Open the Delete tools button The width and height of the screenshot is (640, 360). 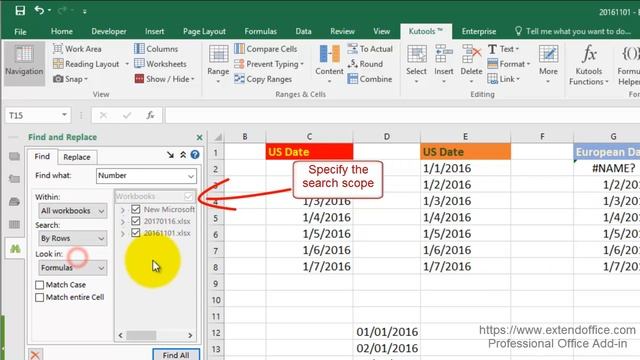[471, 64]
